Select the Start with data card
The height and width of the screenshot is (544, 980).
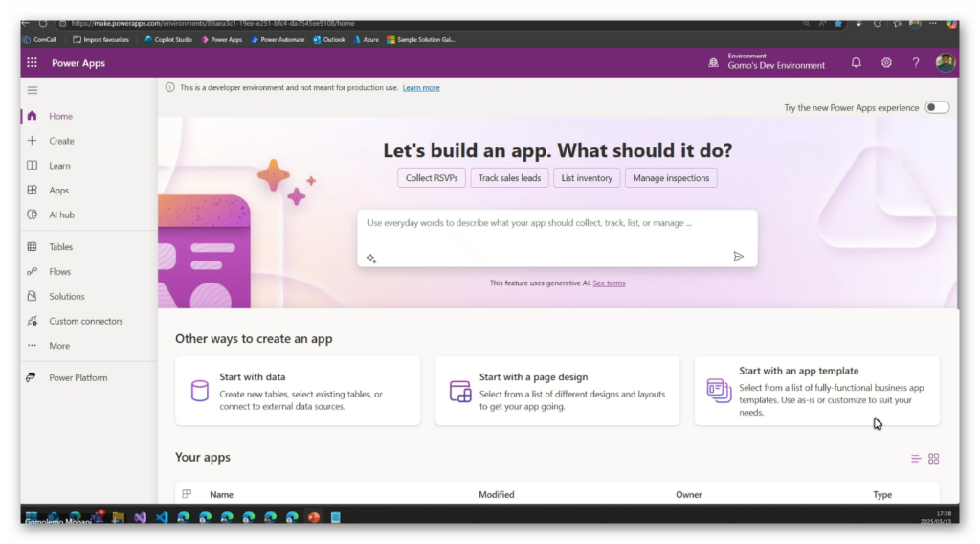point(298,391)
